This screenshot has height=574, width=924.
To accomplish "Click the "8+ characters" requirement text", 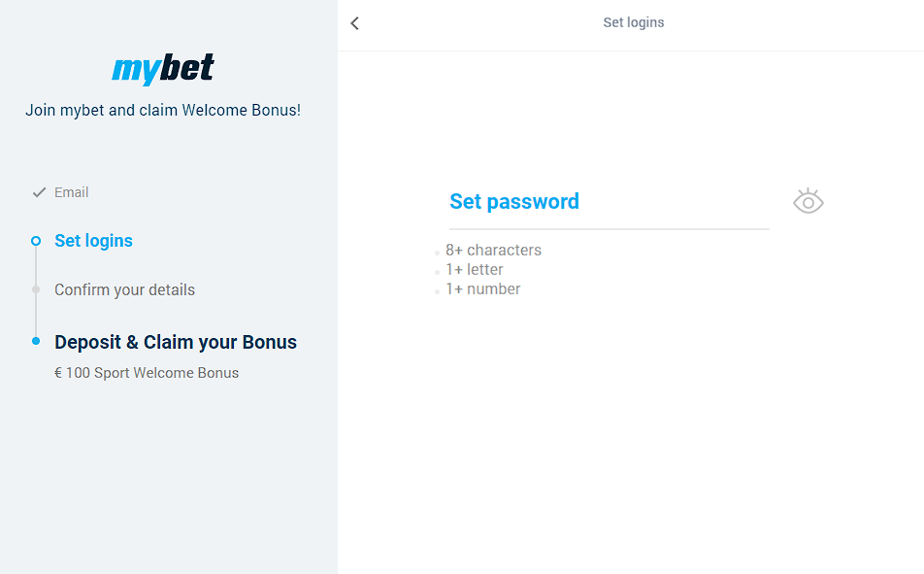I will [493, 250].
